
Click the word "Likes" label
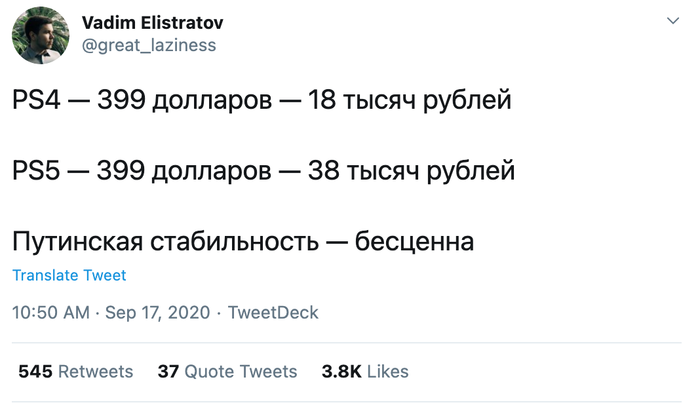(x=387, y=371)
